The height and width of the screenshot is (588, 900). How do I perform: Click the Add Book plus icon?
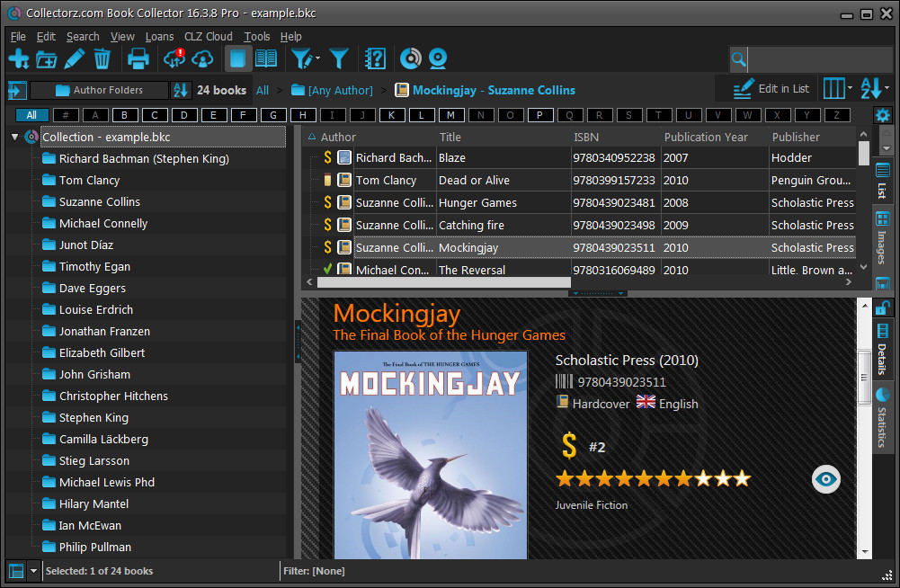19,58
